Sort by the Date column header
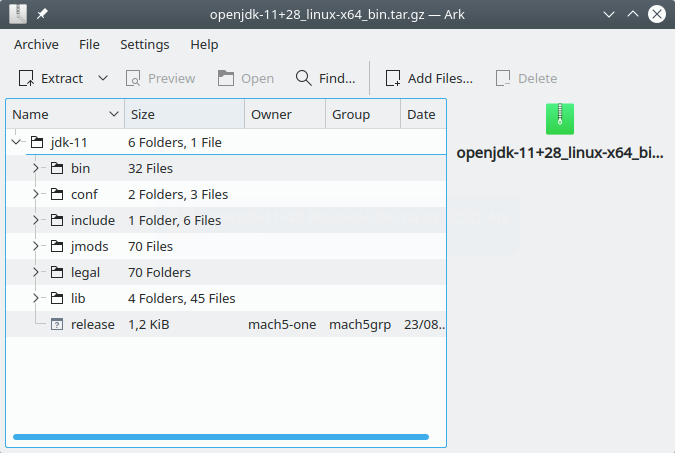The width and height of the screenshot is (675, 453). pyautogui.click(x=423, y=115)
